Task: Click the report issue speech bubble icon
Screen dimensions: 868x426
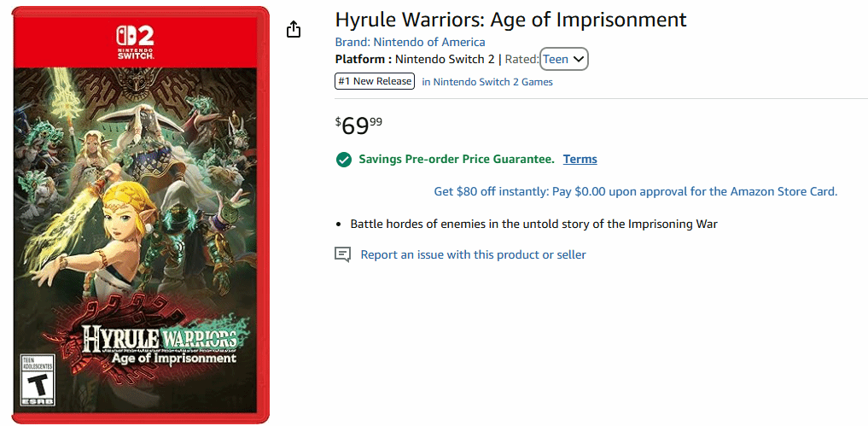Action: (x=343, y=254)
